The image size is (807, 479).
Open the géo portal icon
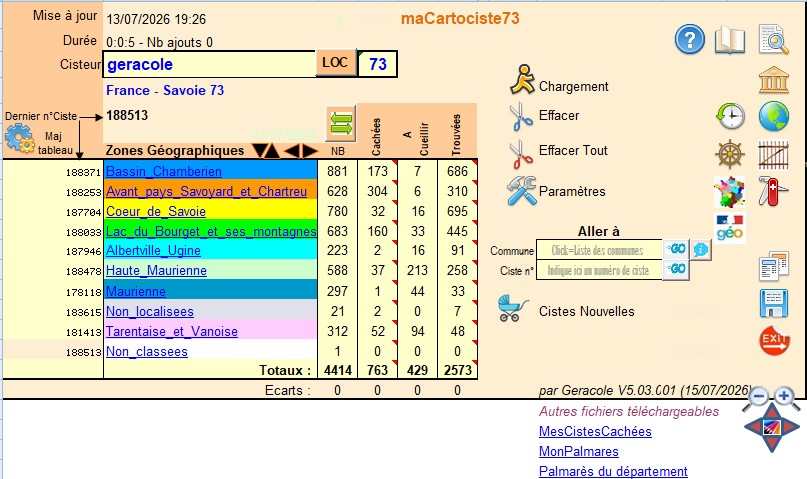tap(730, 228)
